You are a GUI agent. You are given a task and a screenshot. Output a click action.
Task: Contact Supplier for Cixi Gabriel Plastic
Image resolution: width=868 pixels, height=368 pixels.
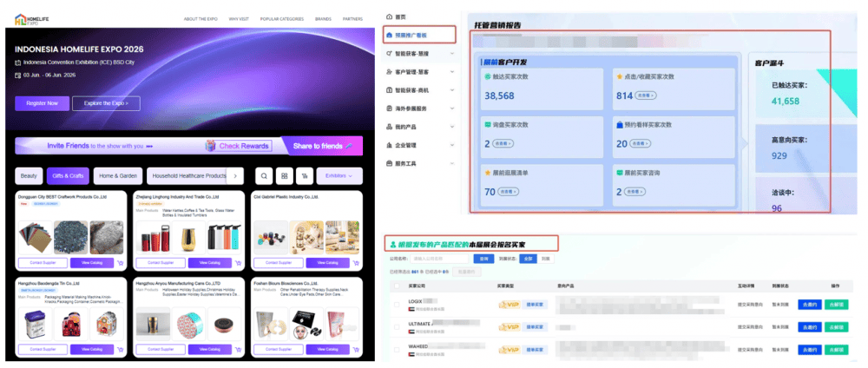pyautogui.click(x=279, y=263)
